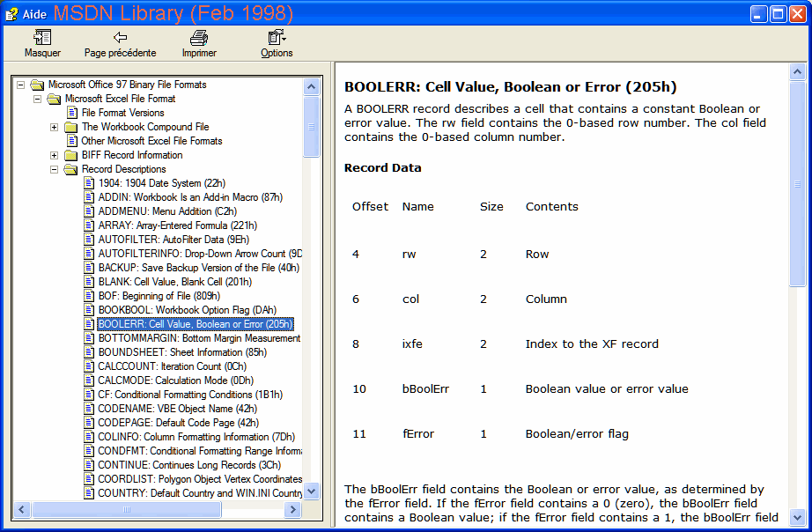Collapse Microsoft Office 97 Binary File Formats node
Screen dimensions: 812x532
[20, 85]
